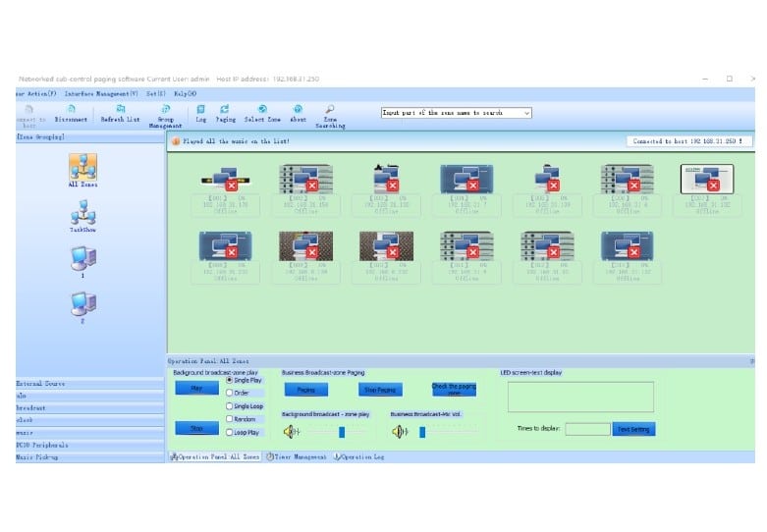This screenshot has height=532, width=767.
Task: Click the Stop Paging button
Action: click(383, 390)
